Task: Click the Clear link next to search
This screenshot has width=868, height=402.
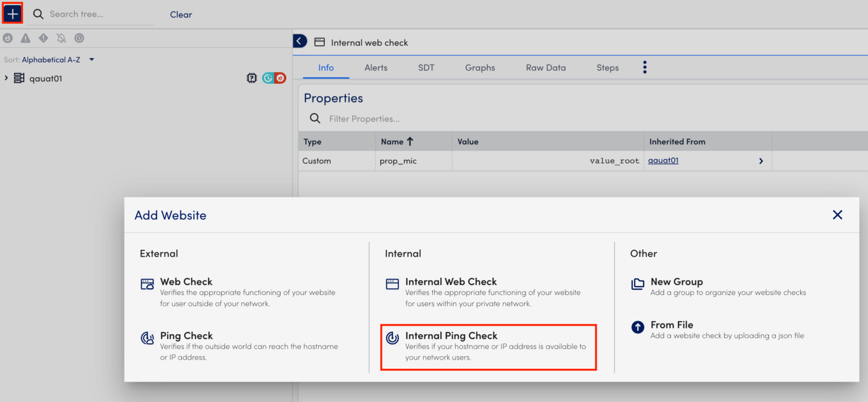Action: [x=181, y=14]
